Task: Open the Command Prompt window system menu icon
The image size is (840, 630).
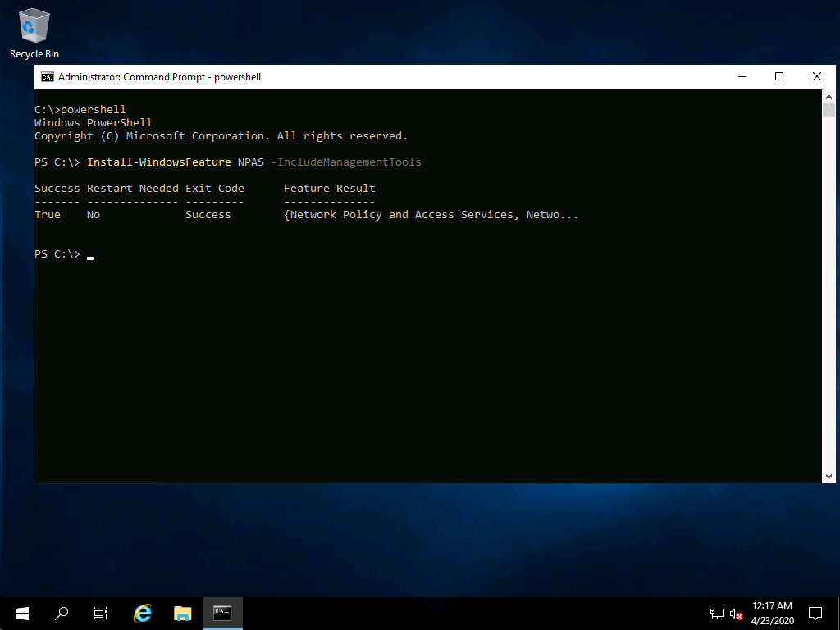Action: coord(48,77)
